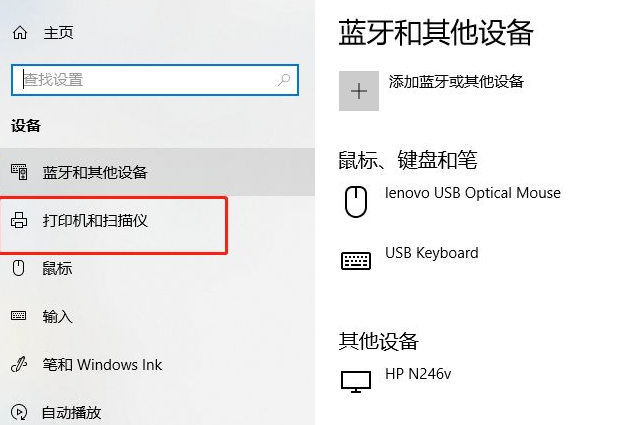
Task: Click the Typing keyboard sidebar icon
Action: coord(19,316)
